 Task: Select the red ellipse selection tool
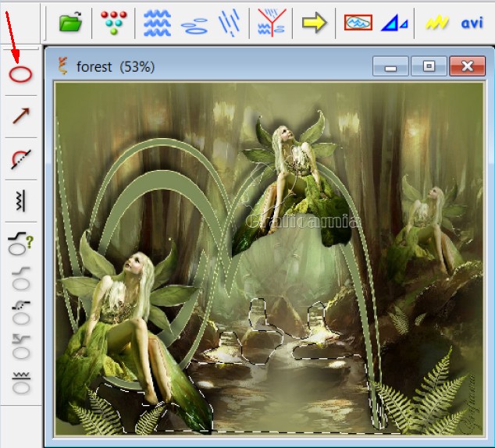(20, 74)
